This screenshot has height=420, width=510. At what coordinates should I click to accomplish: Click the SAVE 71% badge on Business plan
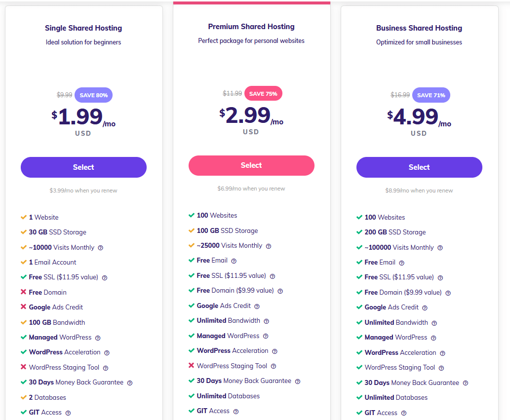pos(431,95)
